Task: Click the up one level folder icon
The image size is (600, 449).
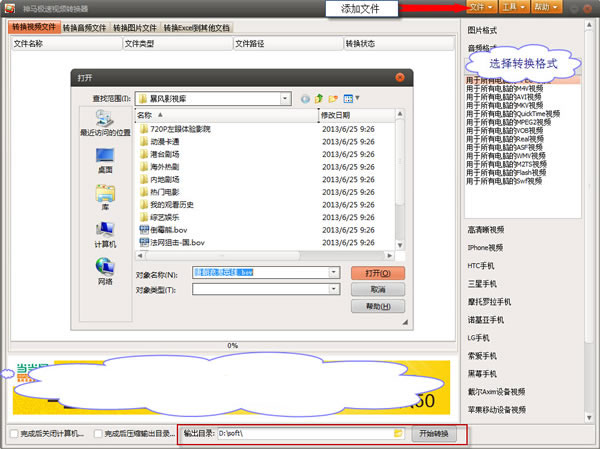Action: pyautogui.click(x=319, y=99)
